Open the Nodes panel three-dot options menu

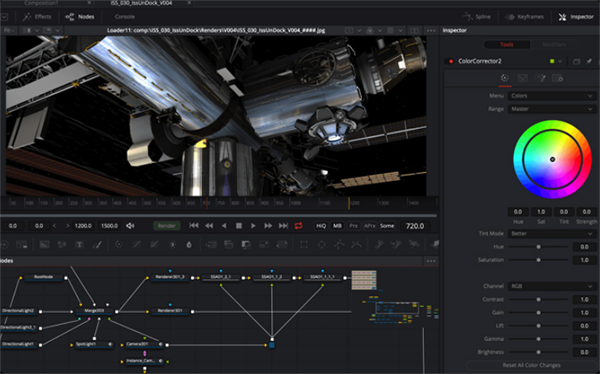(x=431, y=261)
